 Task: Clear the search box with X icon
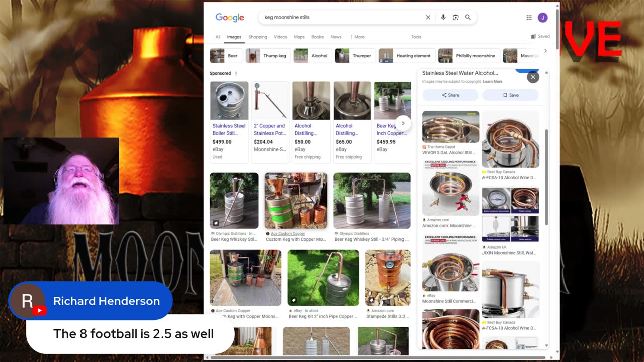428,17
